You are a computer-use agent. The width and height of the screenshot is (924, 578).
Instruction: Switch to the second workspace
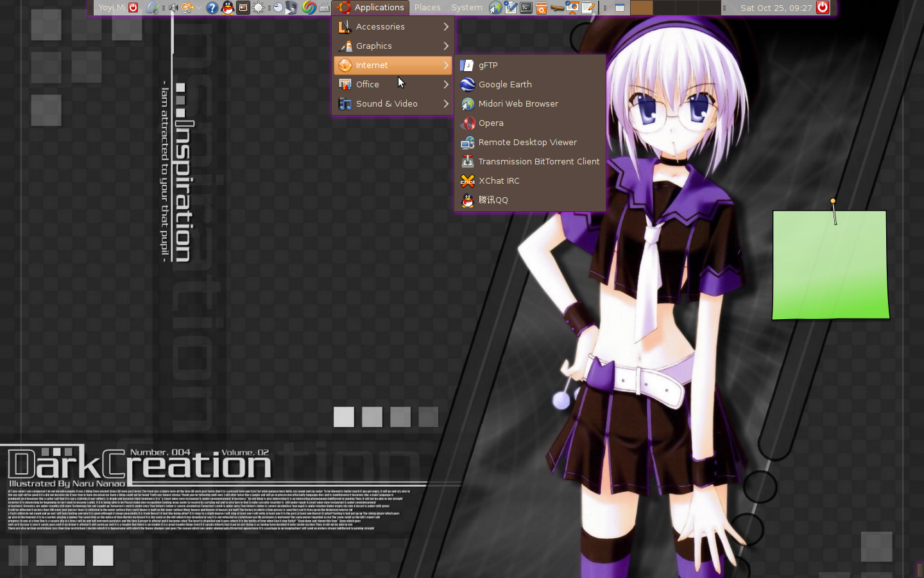pos(664,8)
